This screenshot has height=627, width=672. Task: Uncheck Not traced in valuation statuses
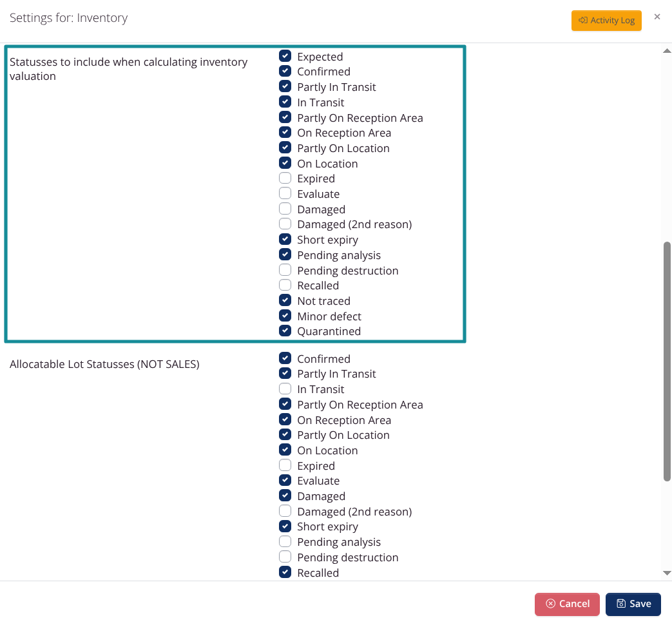285,300
